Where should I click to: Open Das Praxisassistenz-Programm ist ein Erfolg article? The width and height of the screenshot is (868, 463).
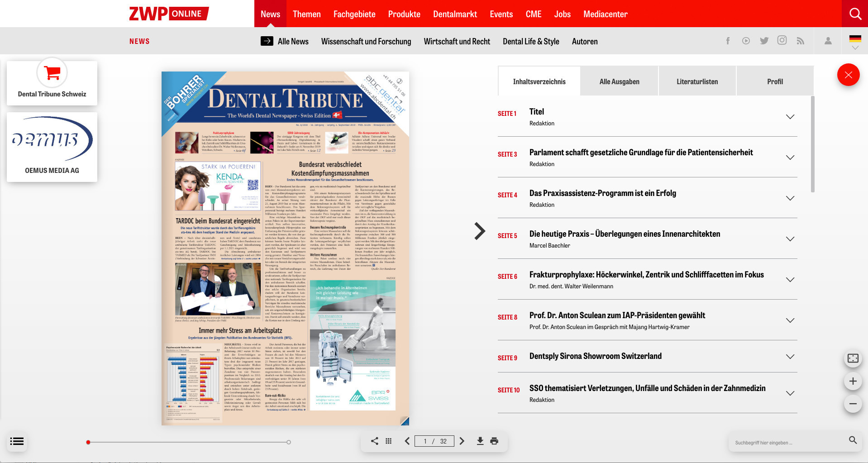[x=602, y=193]
